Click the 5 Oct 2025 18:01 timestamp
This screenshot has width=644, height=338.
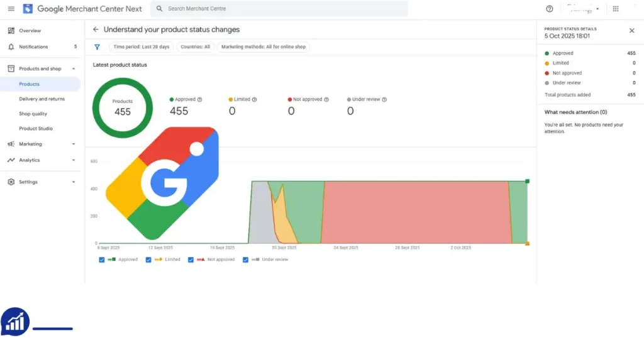[x=567, y=36]
